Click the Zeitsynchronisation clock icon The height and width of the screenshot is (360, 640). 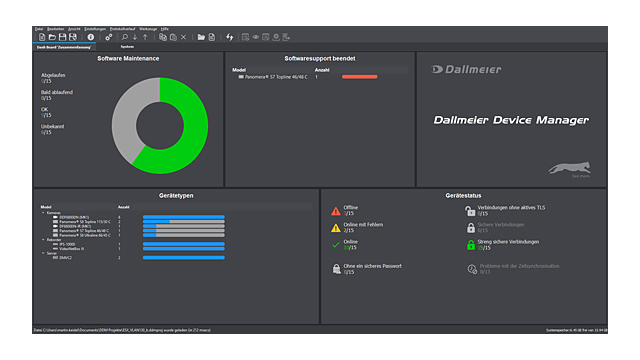tap(472, 269)
